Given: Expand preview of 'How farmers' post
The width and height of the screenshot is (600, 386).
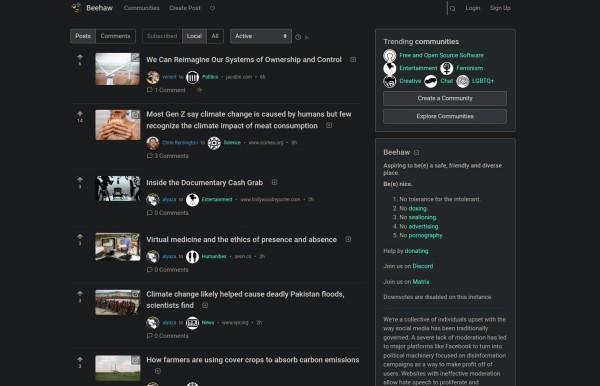Looking at the screenshot, I should 157,371.
